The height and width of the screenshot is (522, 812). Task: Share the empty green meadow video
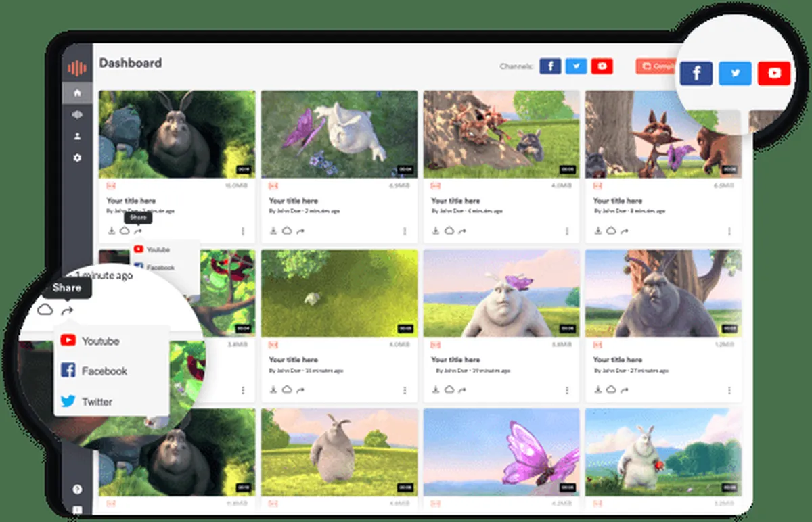[300, 389]
